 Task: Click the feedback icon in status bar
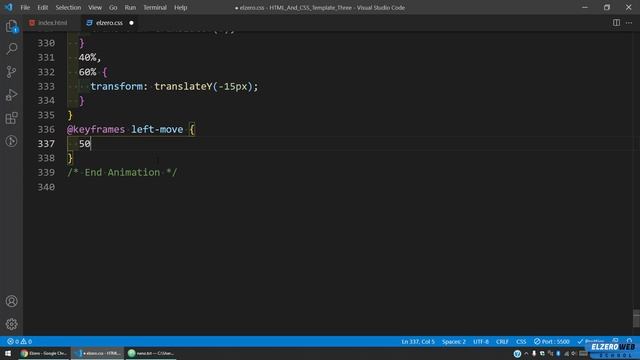615,340
